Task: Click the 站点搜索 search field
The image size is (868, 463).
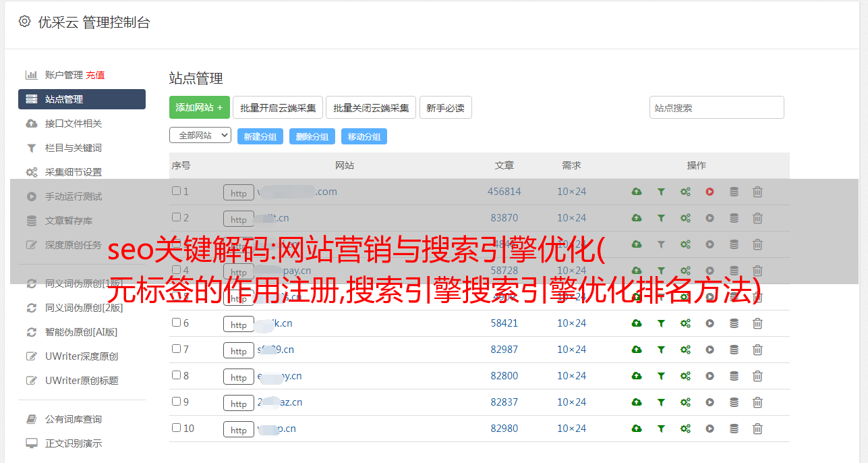Action: [x=716, y=107]
